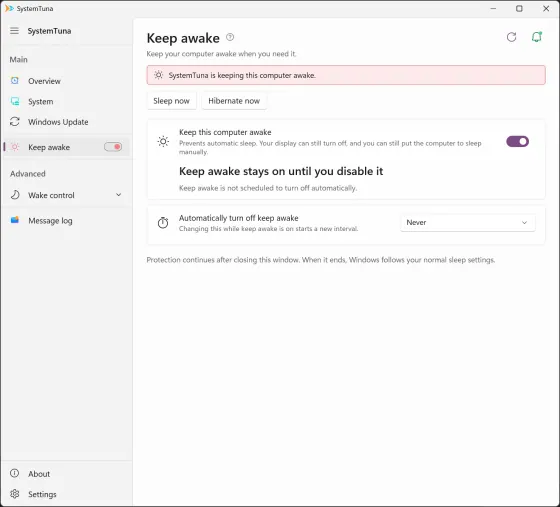
Task: Click the sun icon on the Keep this computer awake card
Action: click(x=163, y=142)
